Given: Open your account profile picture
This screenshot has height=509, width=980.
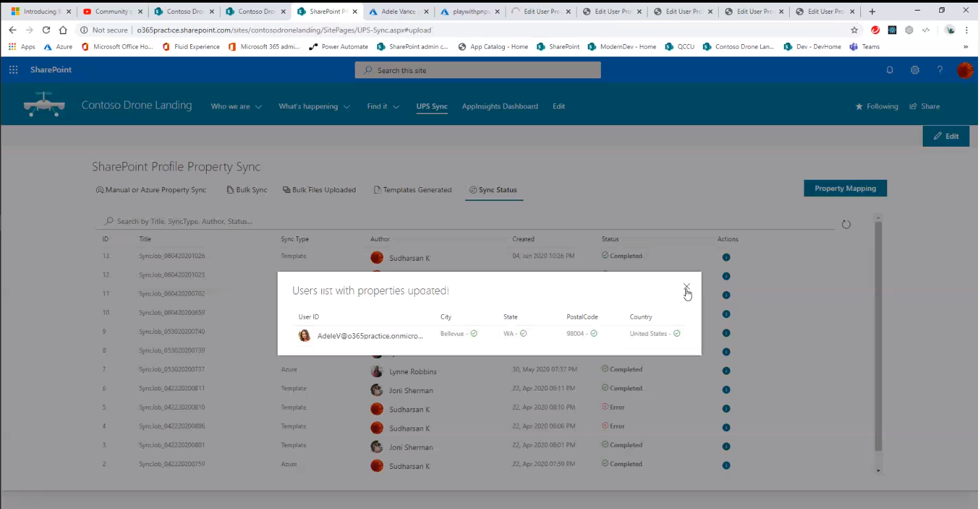Looking at the screenshot, I should [965, 70].
